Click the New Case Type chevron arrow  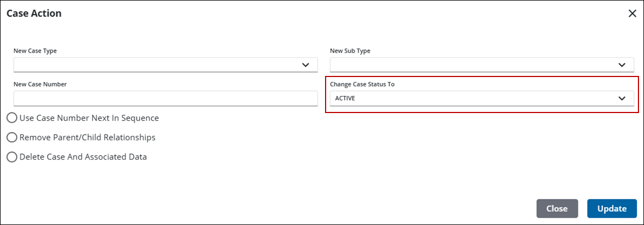coord(306,65)
